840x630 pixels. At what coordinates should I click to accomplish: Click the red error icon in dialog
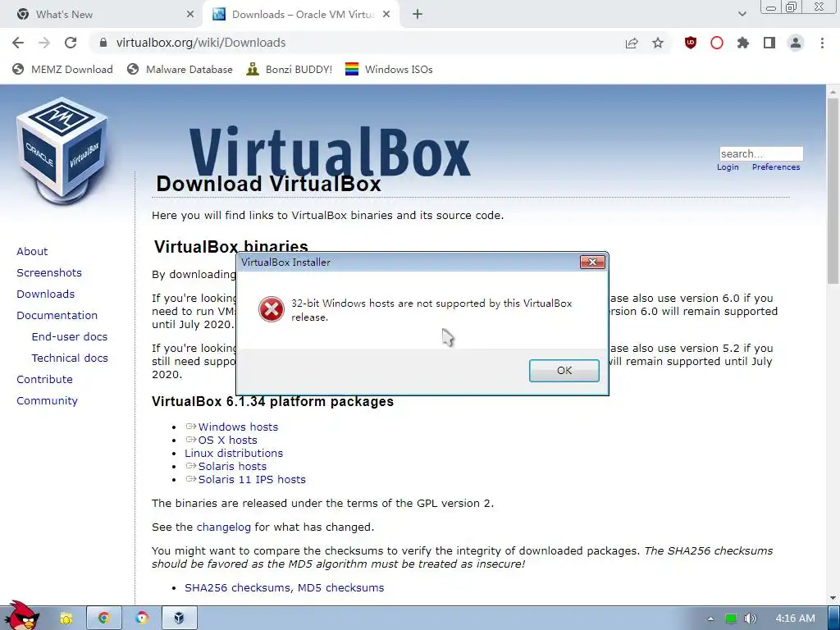pos(272,309)
